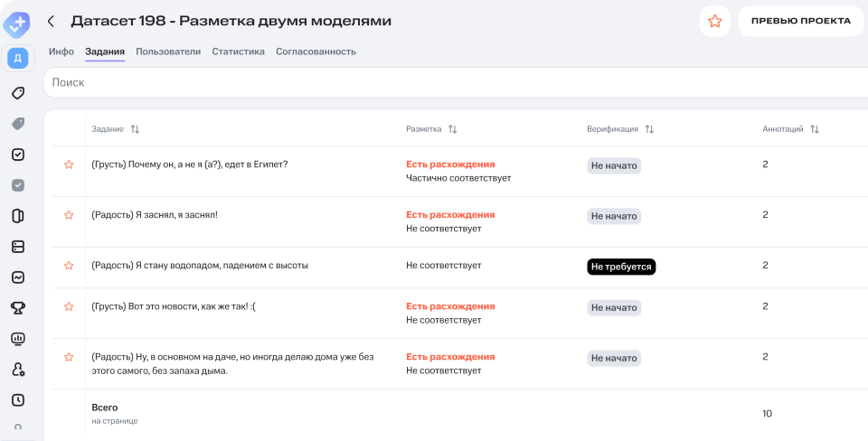The height and width of the screenshot is (441, 868).
Task: Click 'Не начато' badge in 'Я заснял' row
Action: [614, 216]
